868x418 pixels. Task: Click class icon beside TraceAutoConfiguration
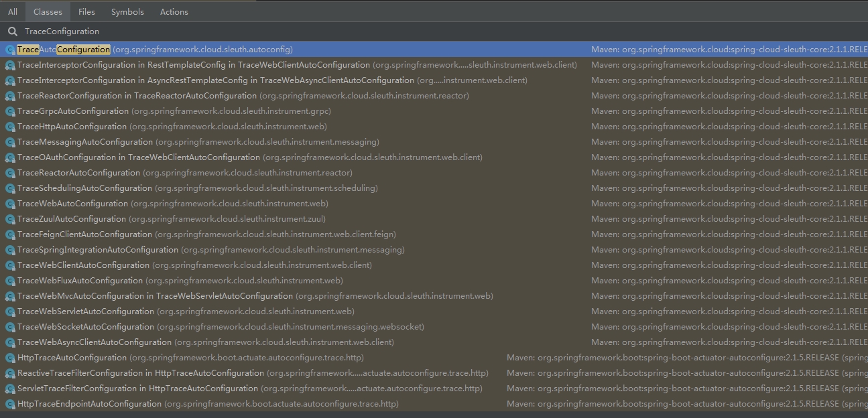[x=10, y=50]
